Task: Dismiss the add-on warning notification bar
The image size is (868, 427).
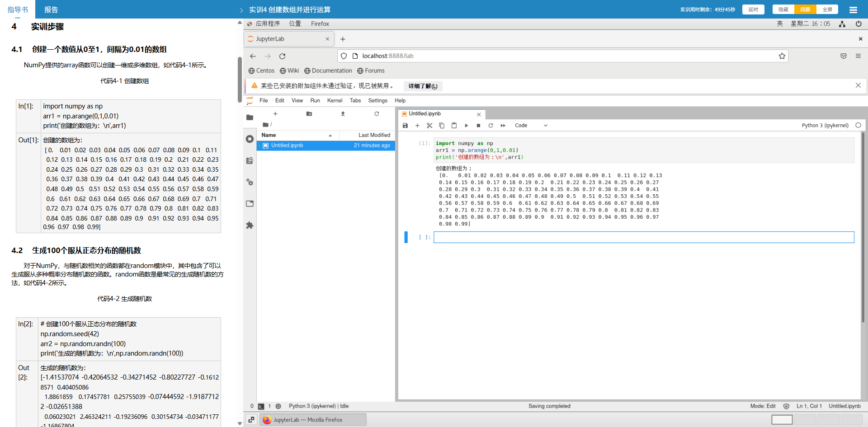Action: point(858,85)
